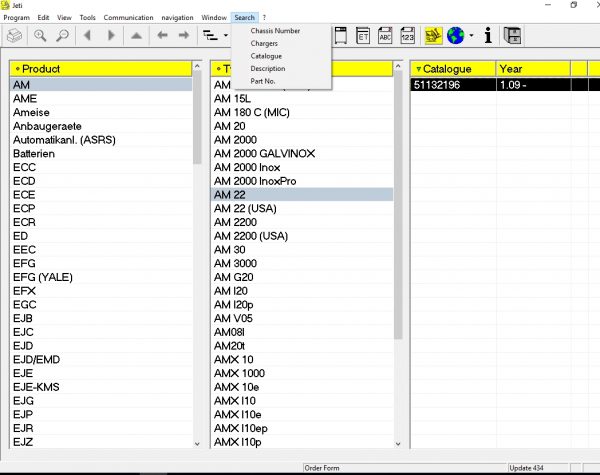Open the Communication menu
The image size is (600, 475).
(x=128, y=18)
